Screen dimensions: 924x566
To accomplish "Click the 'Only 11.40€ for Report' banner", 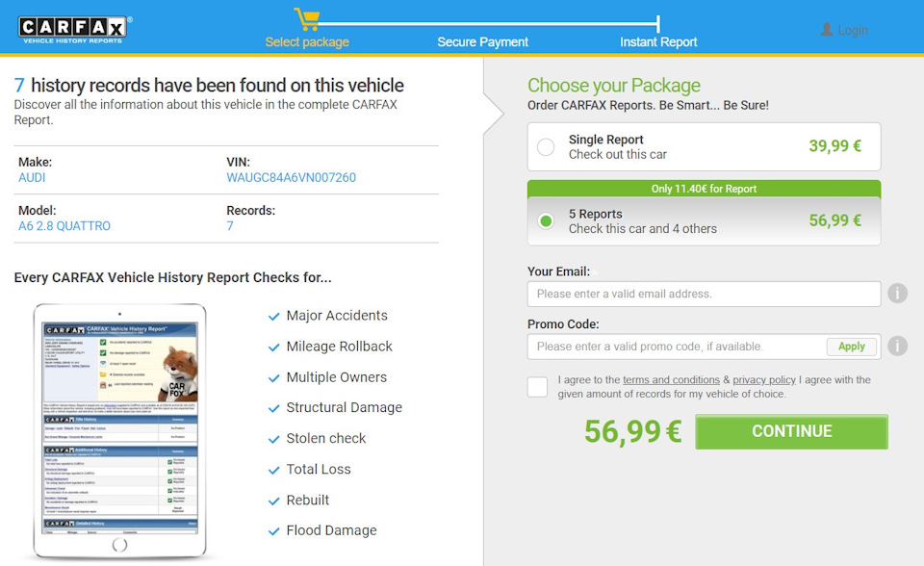I will [x=704, y=189].
